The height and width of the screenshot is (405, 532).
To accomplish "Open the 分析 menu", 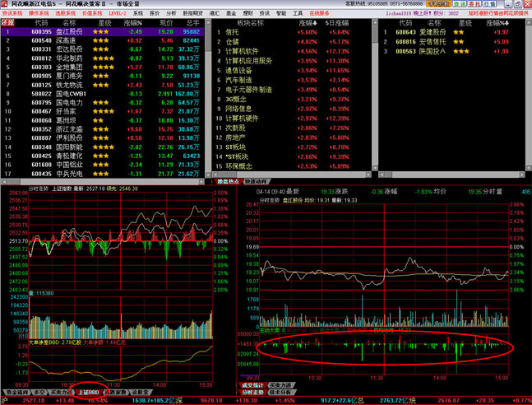I will (171, 14).
